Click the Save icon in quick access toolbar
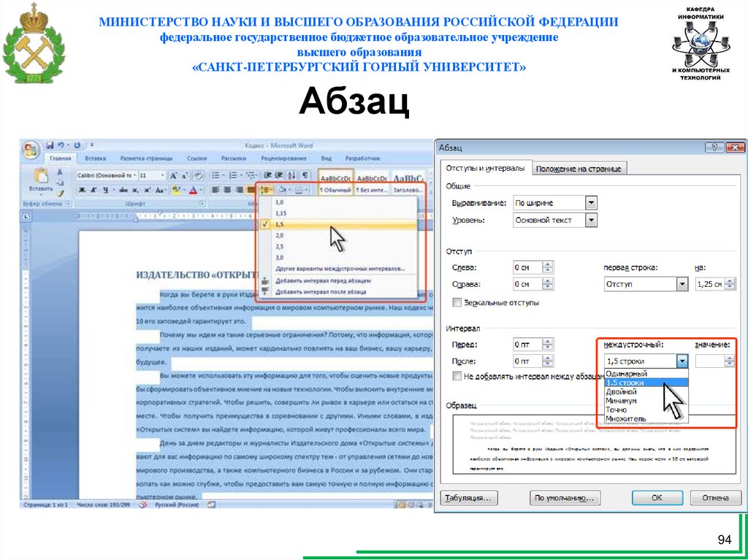The width and height of the screenshot is (748, 560). 50,145
